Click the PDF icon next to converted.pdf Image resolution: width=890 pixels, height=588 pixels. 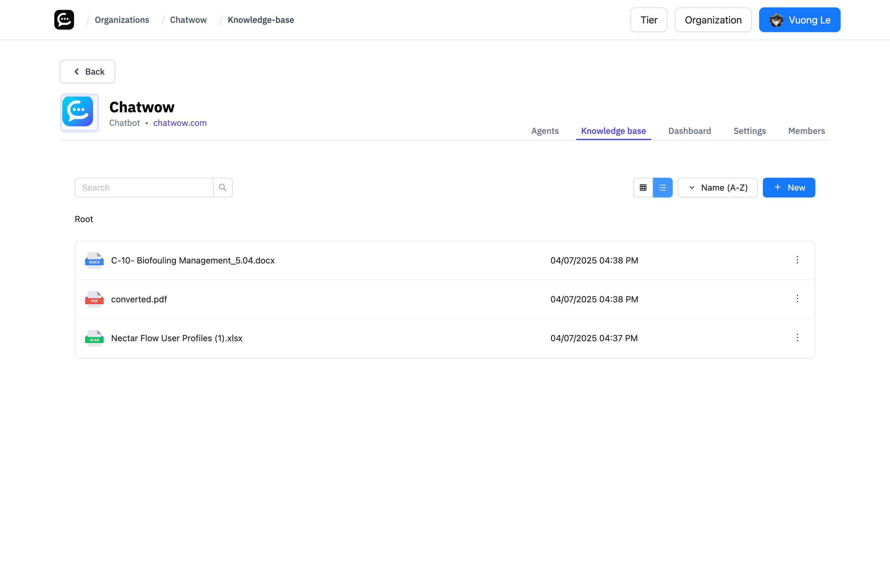[94, 299]
